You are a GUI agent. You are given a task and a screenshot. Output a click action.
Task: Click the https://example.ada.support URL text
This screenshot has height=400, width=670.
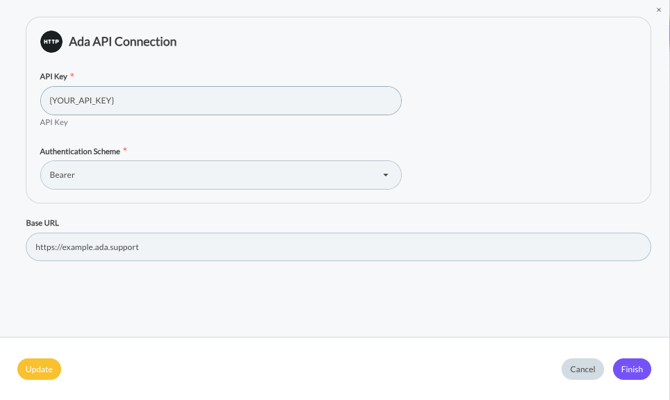coord(87,247)
